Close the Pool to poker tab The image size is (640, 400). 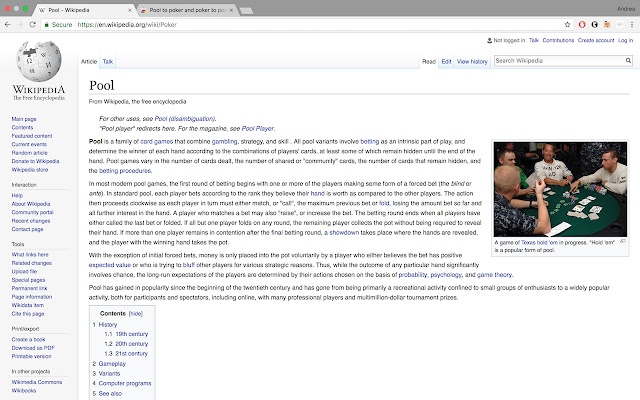point(231,10)
